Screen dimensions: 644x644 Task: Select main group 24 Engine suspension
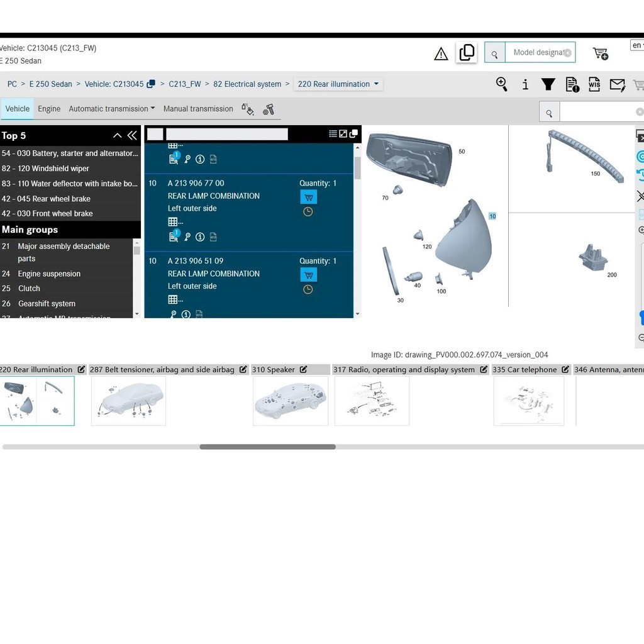[x=66, y=274]
